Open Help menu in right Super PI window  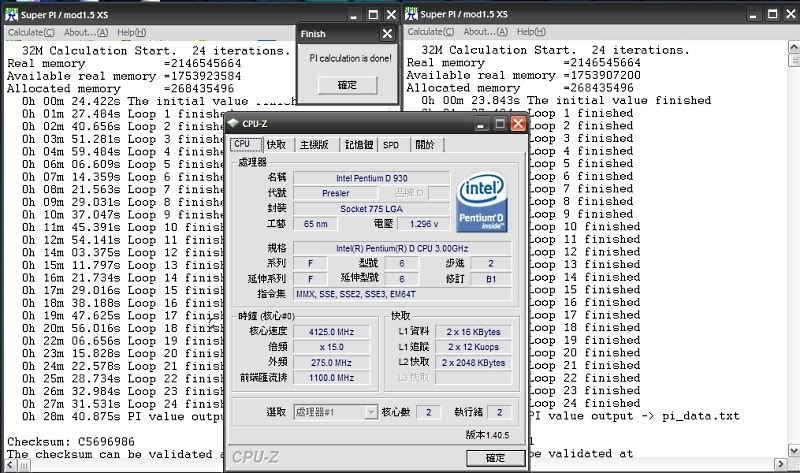pos(531,32)
